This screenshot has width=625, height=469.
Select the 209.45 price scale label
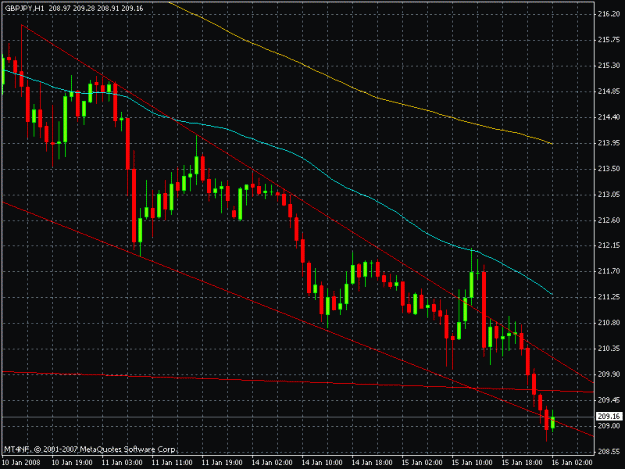click(609, 400)
